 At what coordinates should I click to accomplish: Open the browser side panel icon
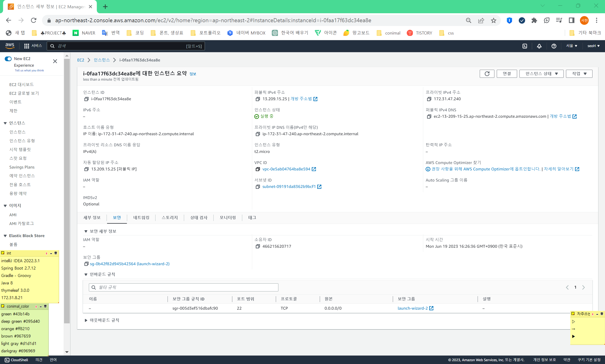[x=571, y=20]
